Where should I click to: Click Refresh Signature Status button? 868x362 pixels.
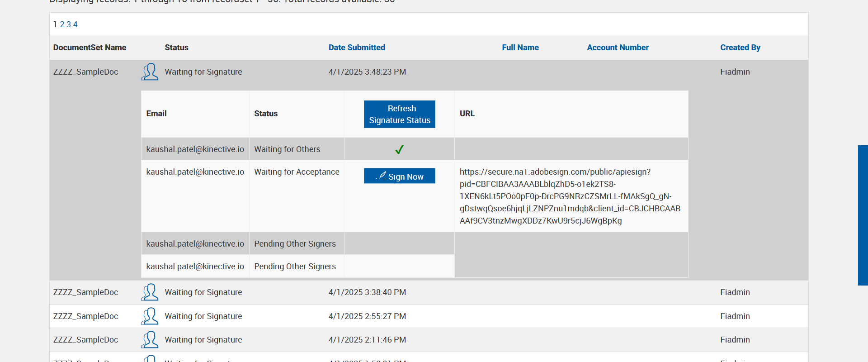tap(399, 114)
